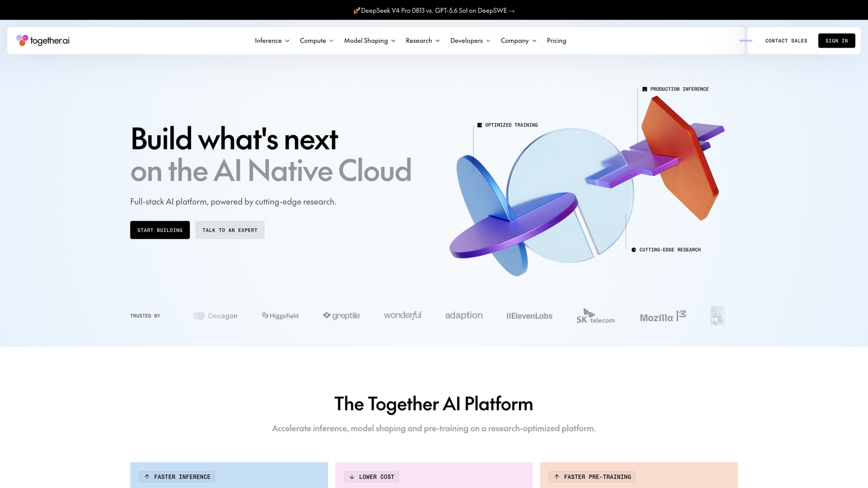Click the SK telecom logo
Screen dimensions: 868x488
[x=595, y=316]
